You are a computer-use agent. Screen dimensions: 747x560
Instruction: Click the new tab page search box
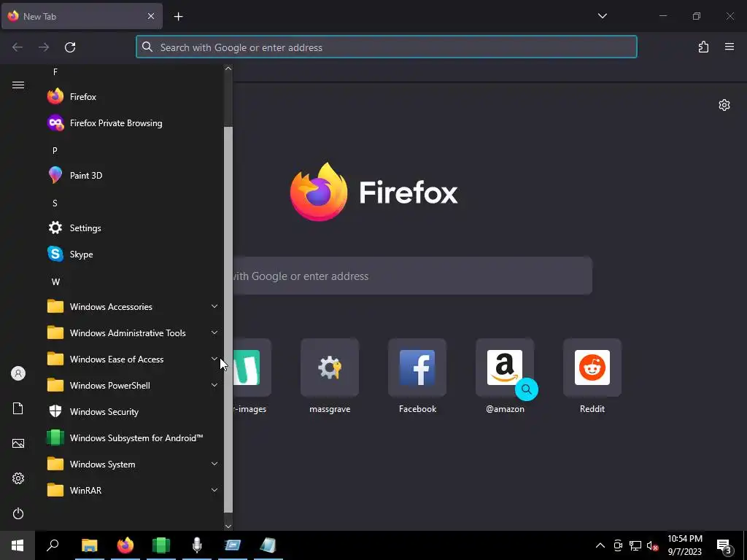pyautogui.click(x=412, y=276)
